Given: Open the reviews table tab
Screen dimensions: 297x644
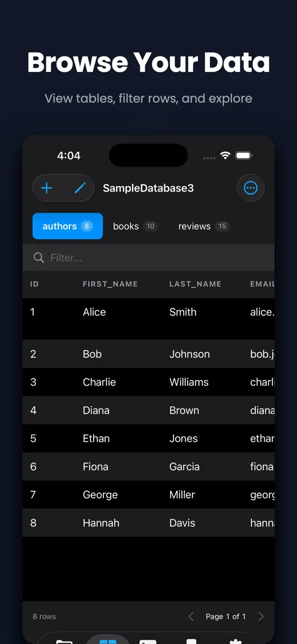Looking at the screenshot, I should [203, 226].
